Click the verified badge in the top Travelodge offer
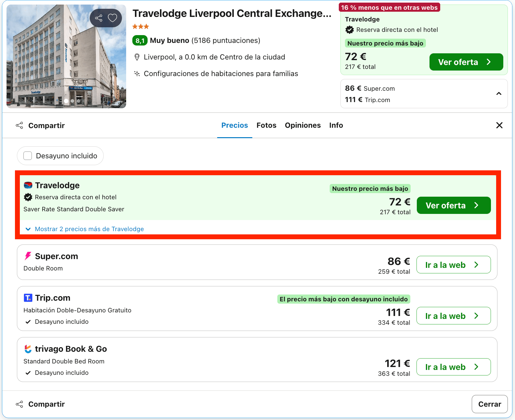 350,30
